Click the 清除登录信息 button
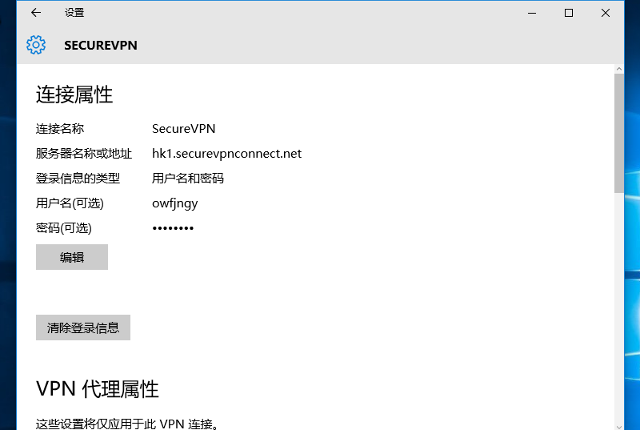 pos(83,327)
